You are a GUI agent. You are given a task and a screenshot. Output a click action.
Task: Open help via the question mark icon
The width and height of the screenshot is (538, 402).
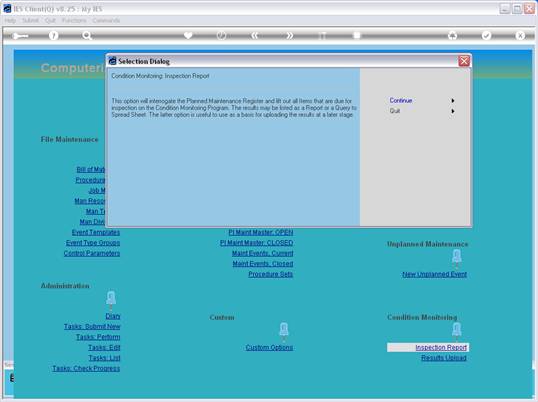tap(54, 35)
